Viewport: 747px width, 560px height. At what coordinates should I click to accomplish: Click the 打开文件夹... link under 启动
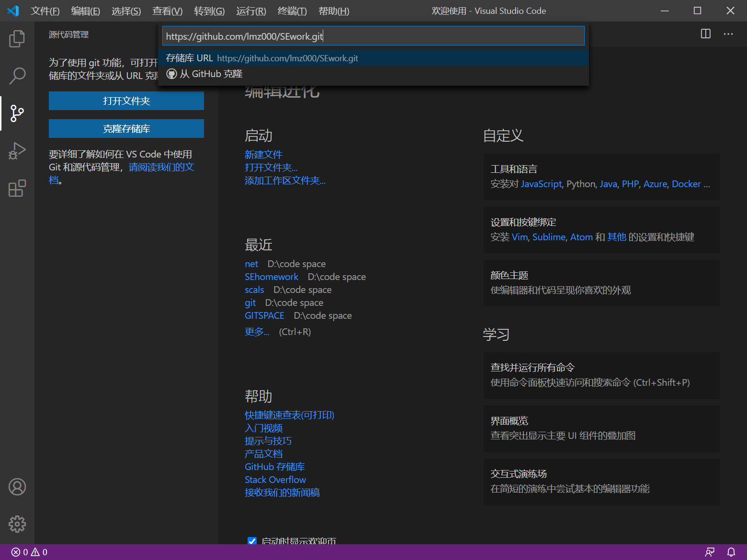click(271, 168)
